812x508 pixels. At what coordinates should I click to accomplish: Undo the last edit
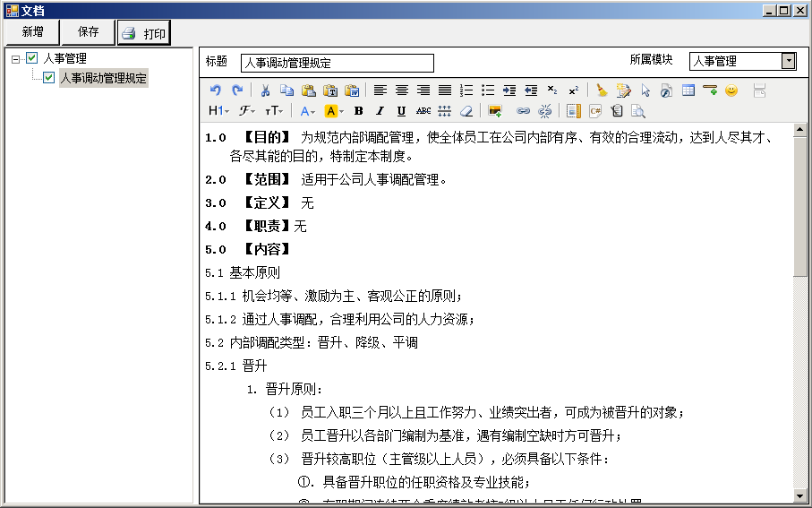click(216, 90)
